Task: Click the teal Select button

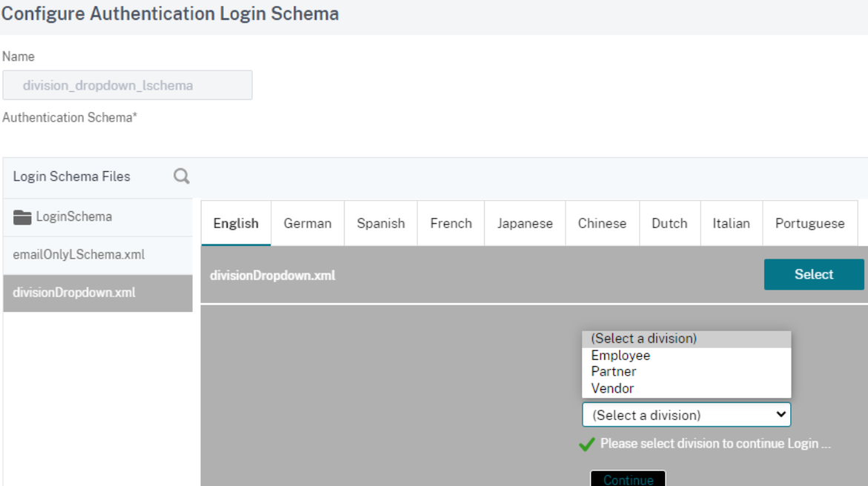Action: coord(814,275)
